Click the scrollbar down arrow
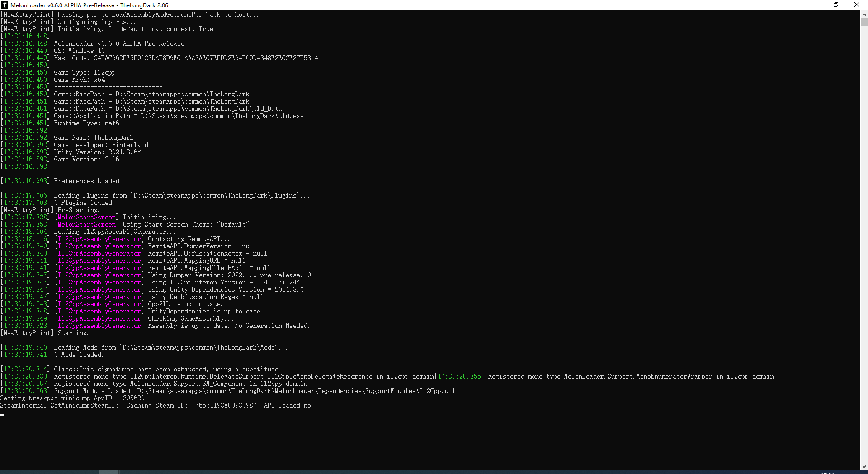Screen dimensions: 868x474 (864, 467)
